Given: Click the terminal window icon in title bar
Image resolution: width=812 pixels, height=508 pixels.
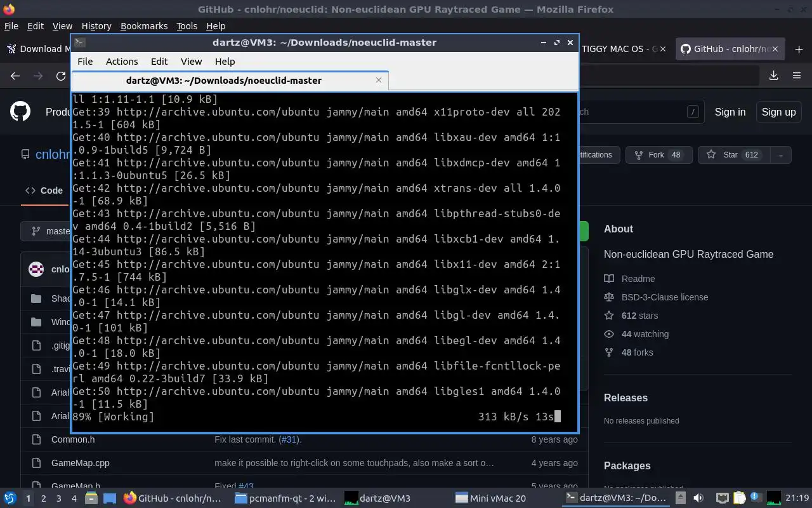Looking at the screenshot, I should (x=80, y=43).
